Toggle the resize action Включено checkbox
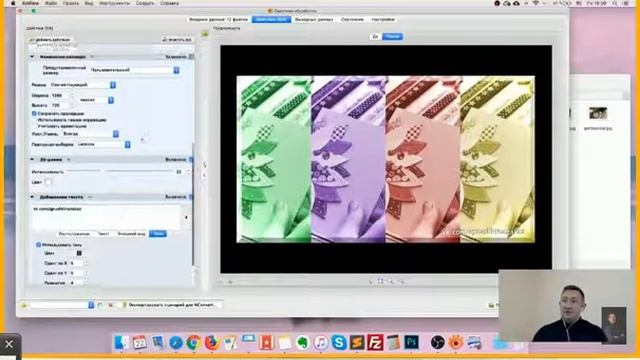Image resolution: width=640 pixels, height=360 pixels. coord(191,57)
